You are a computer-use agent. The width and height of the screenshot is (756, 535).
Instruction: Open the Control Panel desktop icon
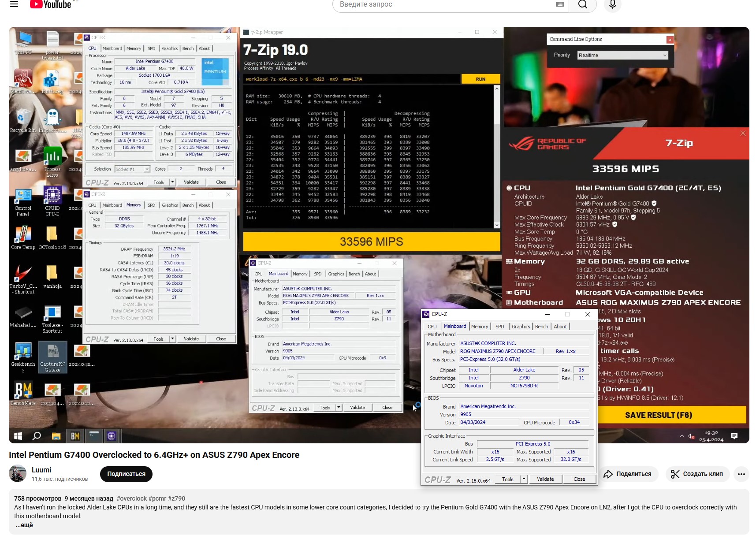[23, 202]
